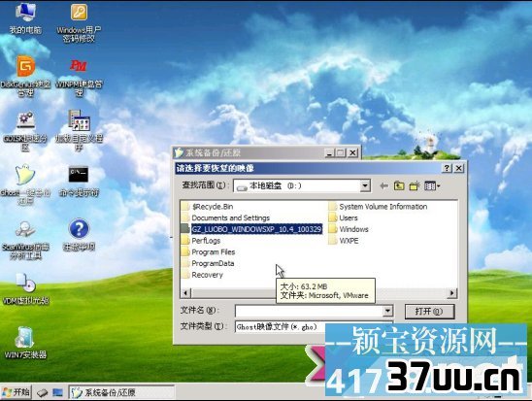
Task: Select the ProgramData folder
Action: tap(208, 263)
